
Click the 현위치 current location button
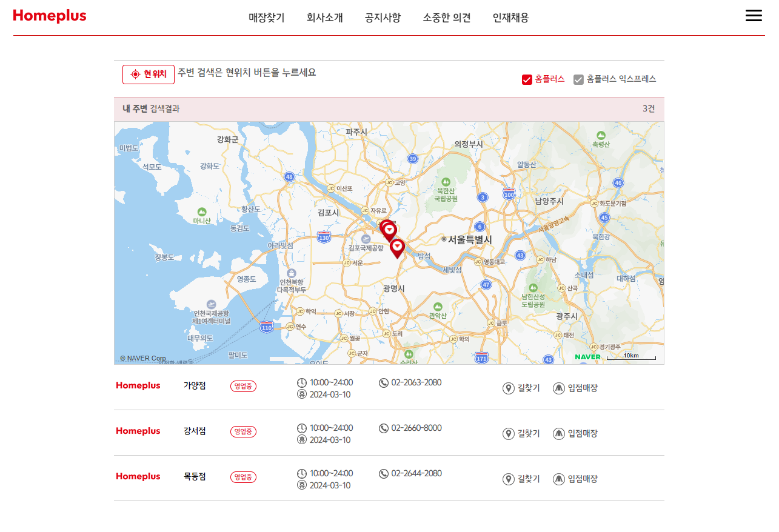point(149,75)
